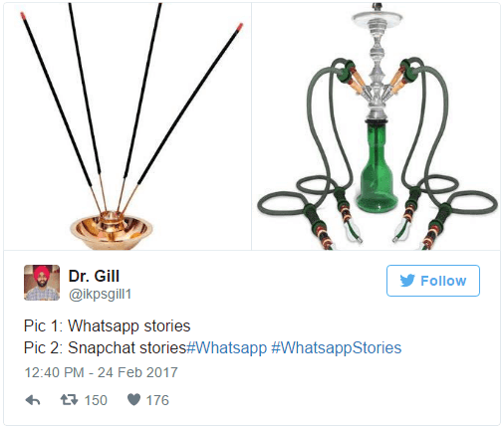This screenshot has width=504, height=430.
Task: View the 176 likes count
Action: [157, 400]
